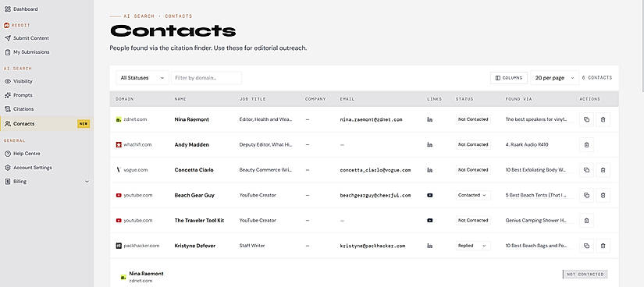The height and width of the screenshot is (287, 644).
Task: Delete the Concetta Ciarlo contact
Action: pos(603,170)
